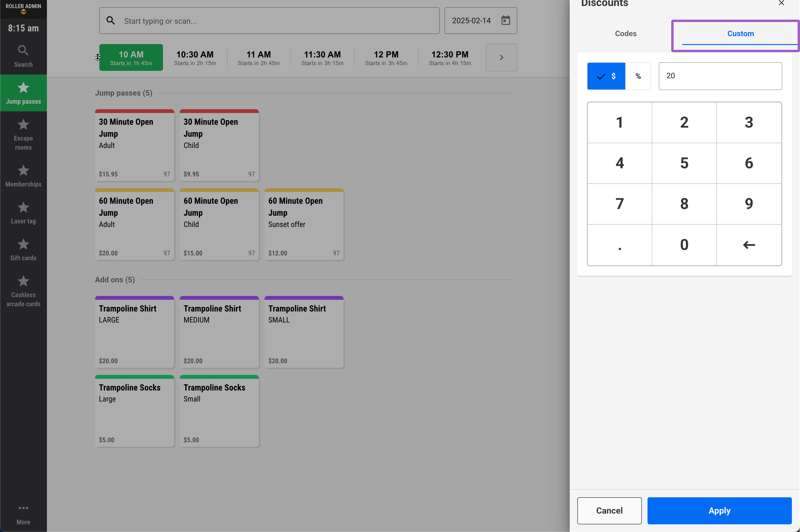Open the Gift cards category

23,250
